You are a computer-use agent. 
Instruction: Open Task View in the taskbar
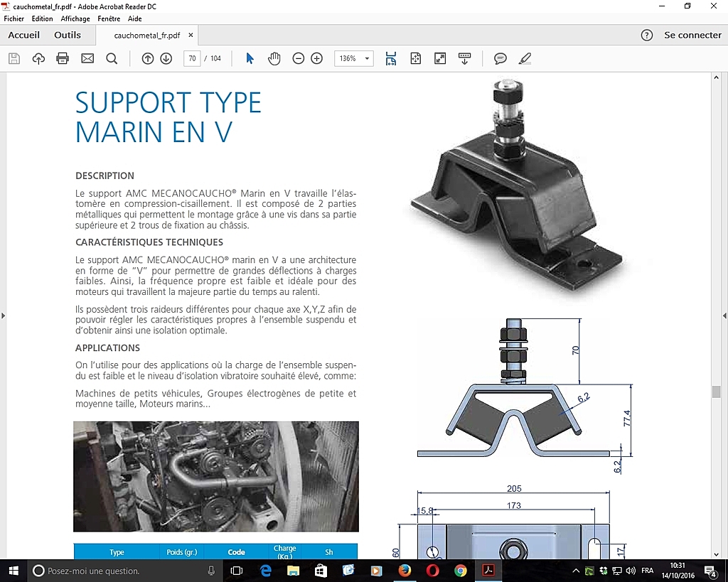click(x=237, y=571)
